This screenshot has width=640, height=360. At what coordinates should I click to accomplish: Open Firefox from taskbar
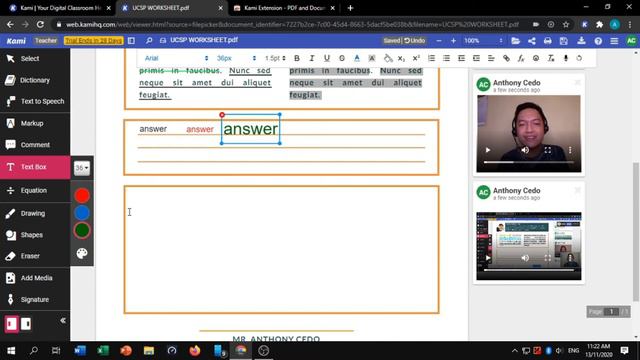tap(195, 351)
